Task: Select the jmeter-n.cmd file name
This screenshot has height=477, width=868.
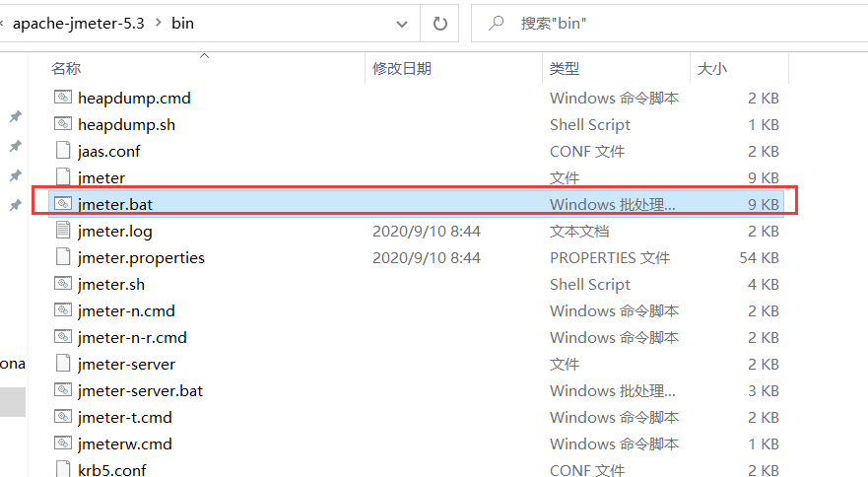Action: pos(126,310)
